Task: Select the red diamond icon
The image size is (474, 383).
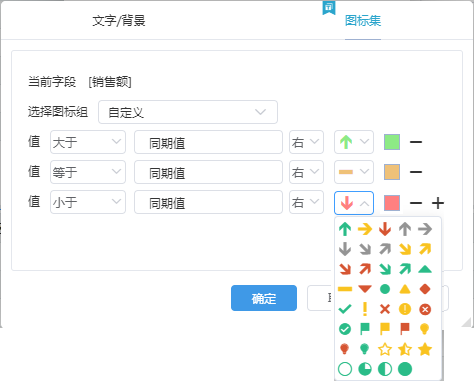Action: pos(425,289)
